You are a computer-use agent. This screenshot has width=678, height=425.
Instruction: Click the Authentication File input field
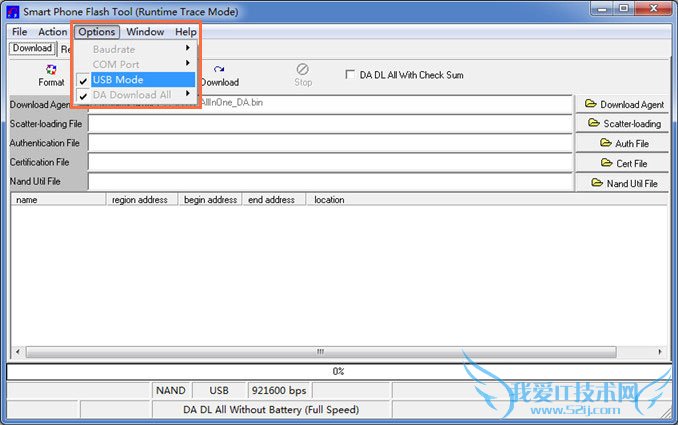(x=330, y=143)
